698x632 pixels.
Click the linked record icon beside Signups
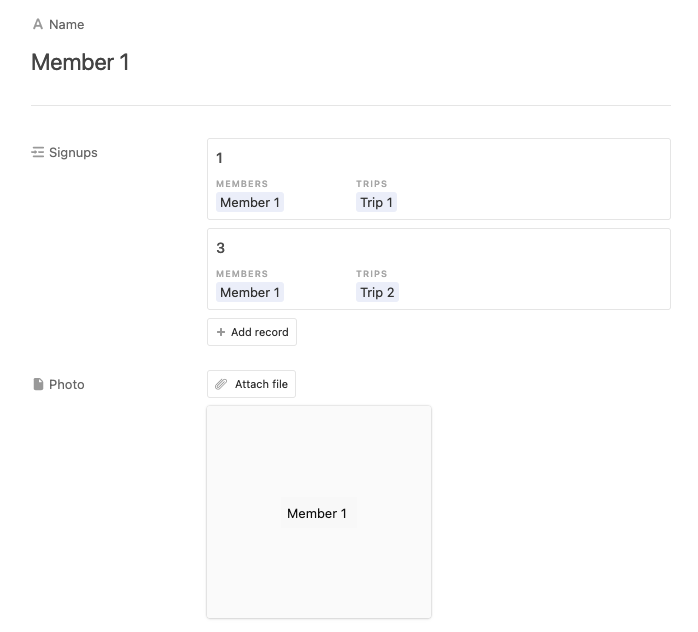[x=38, y=152]
